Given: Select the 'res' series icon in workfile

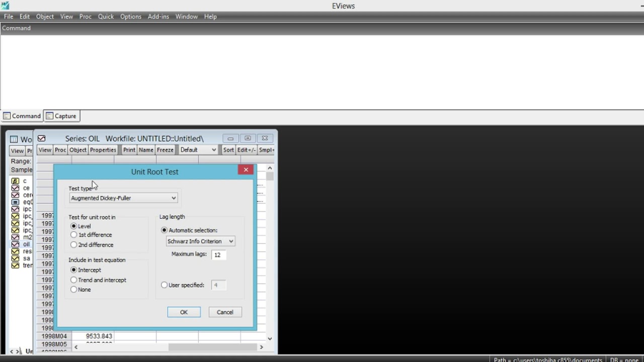Looking at the screenshot, I should [15, 251].
